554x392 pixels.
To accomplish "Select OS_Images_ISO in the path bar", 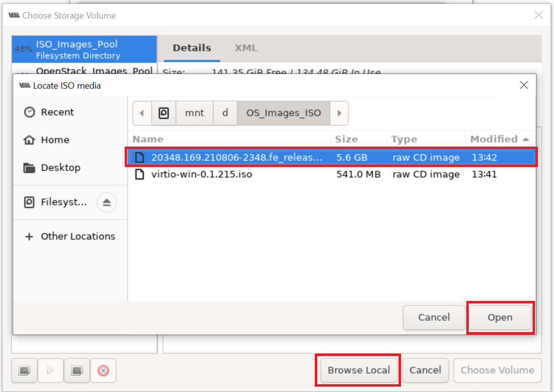I will [x=284, y=113].
